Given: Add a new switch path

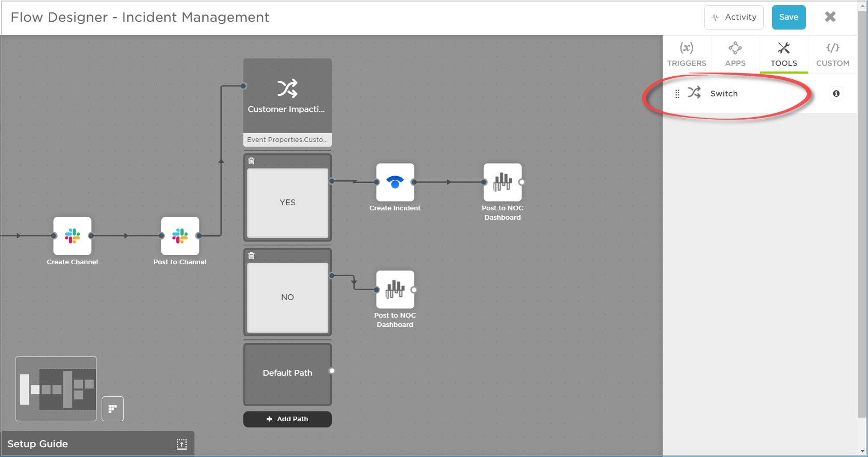Looking at the screenshot, I should pos(287,419).
